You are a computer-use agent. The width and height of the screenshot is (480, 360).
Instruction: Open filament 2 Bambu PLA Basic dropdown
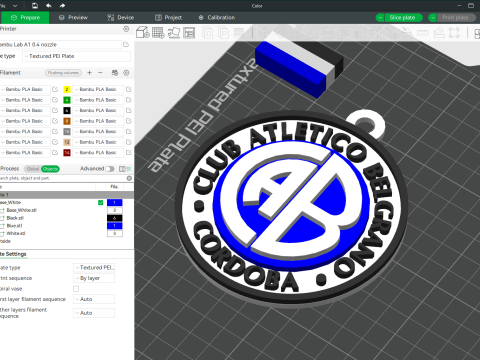tap(98, 89)
